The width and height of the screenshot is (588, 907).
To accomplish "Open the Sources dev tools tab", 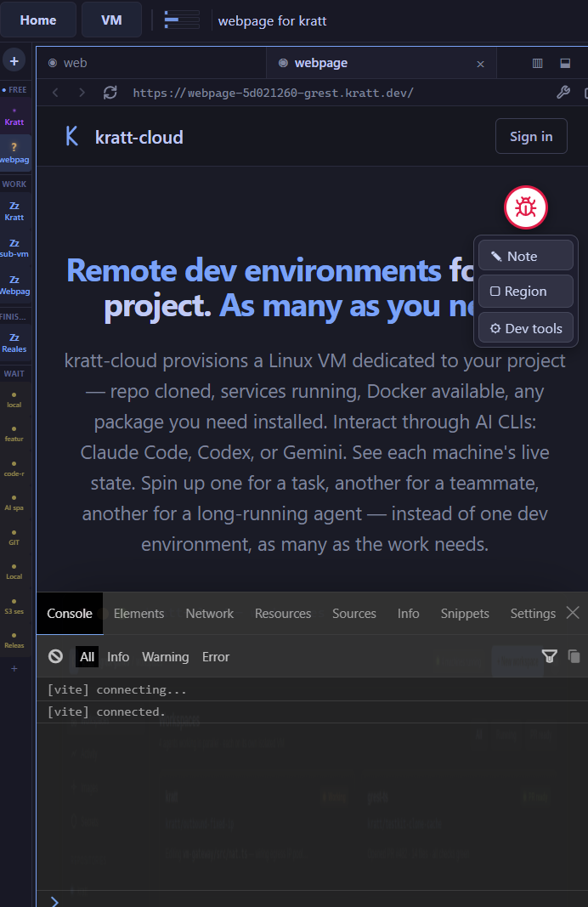I will pos(353,613).
